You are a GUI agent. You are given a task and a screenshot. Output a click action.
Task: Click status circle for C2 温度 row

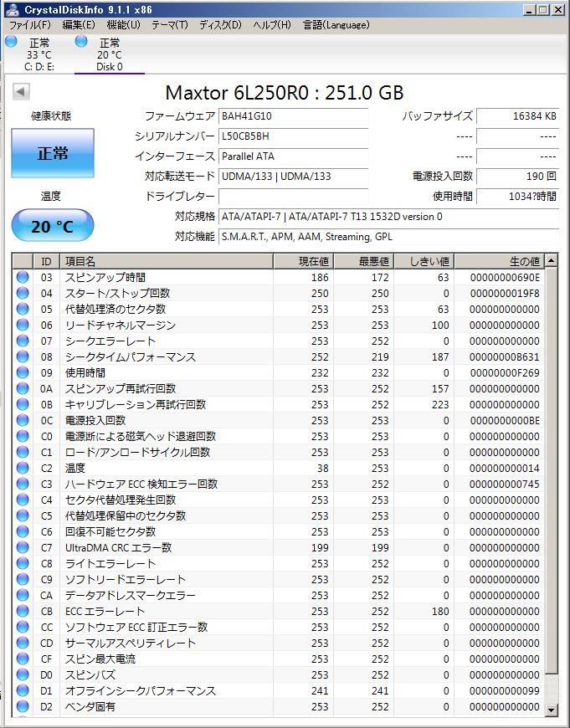(x=23, y=468)
